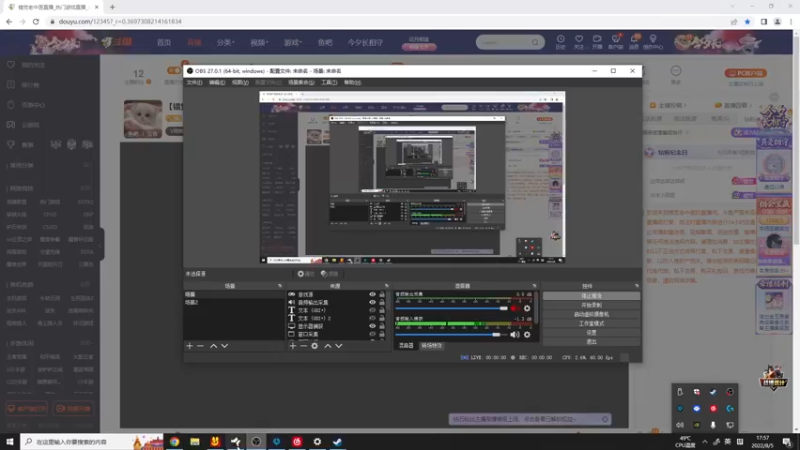Move the source down in the Sources panel
This screenshot has height=450, width=800.
pyautogui.click(x=339, y=346)
